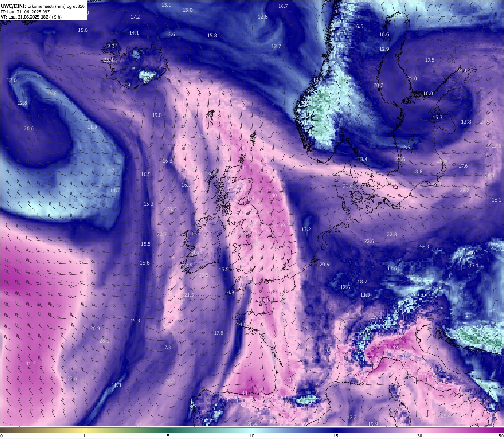Viewport: 504px width, 439px height.
Task: Click the 40.7 value label
Action: pyautogui.click(x=276, y=196)
